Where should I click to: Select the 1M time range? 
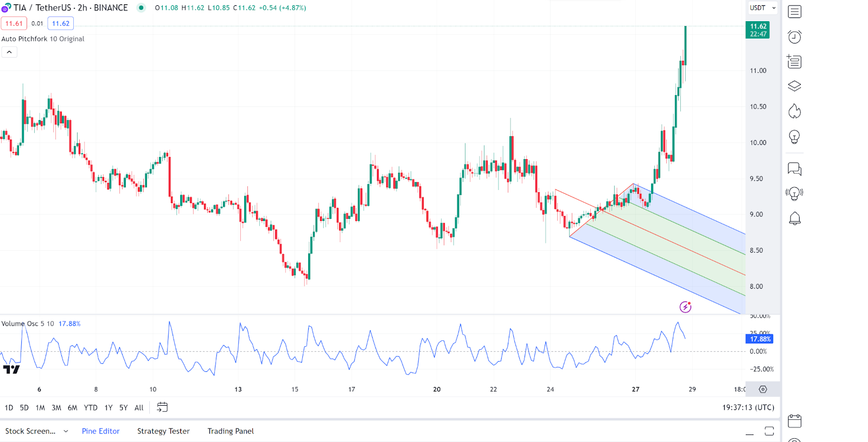pyautogui.click(x=40, y=408)
